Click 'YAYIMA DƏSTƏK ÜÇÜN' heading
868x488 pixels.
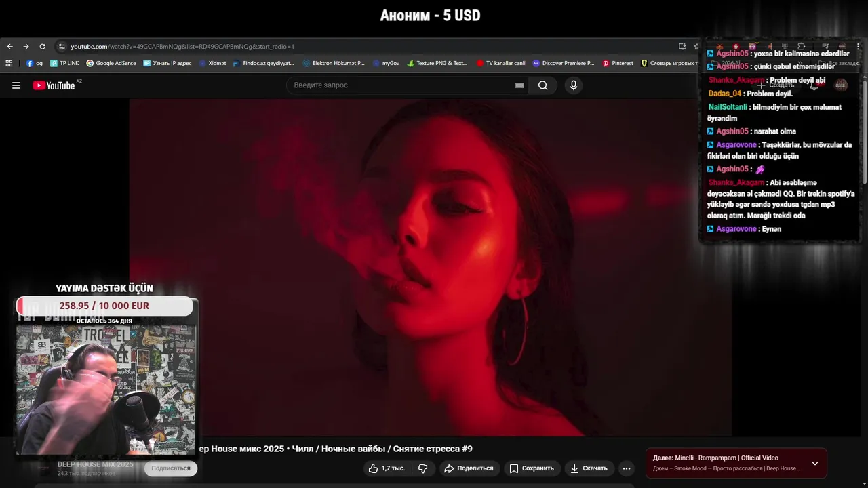104,288
